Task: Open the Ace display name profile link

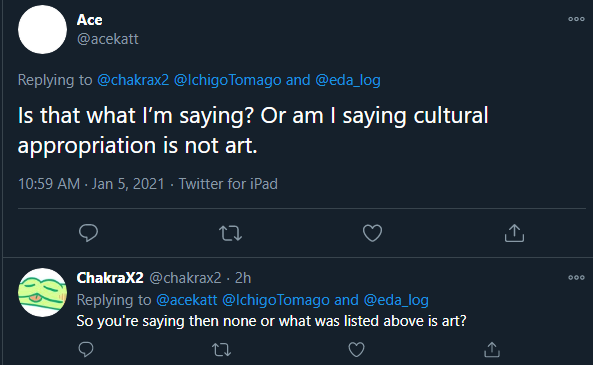Action: tap(89, 20)
